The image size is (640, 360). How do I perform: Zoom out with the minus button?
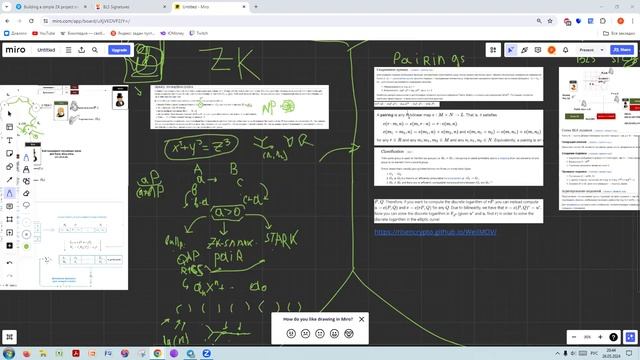pos(574,337)
